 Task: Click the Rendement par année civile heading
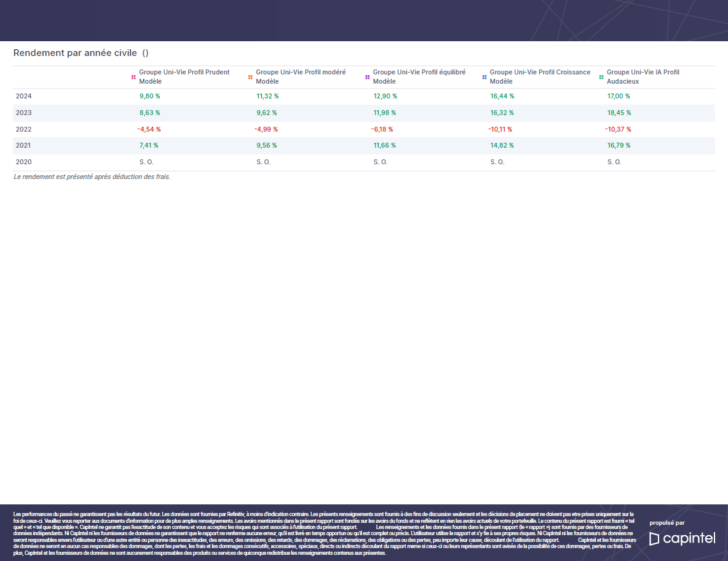click(x=75, y=53)
